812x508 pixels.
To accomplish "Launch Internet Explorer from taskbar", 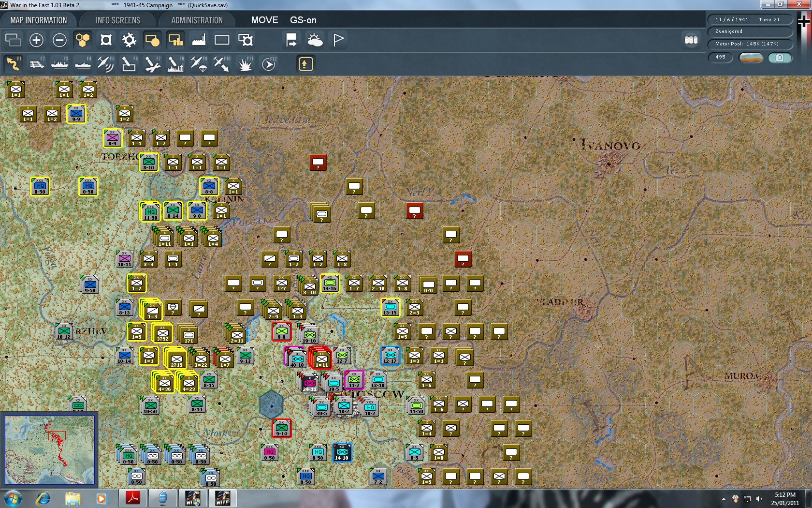I will click(x=43, y=498).
